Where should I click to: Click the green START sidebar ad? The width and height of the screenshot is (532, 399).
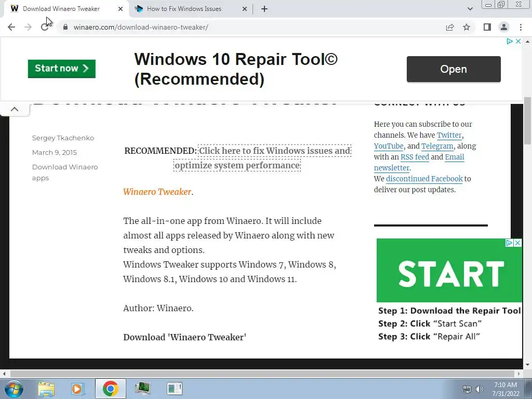(x=449, y=270)
